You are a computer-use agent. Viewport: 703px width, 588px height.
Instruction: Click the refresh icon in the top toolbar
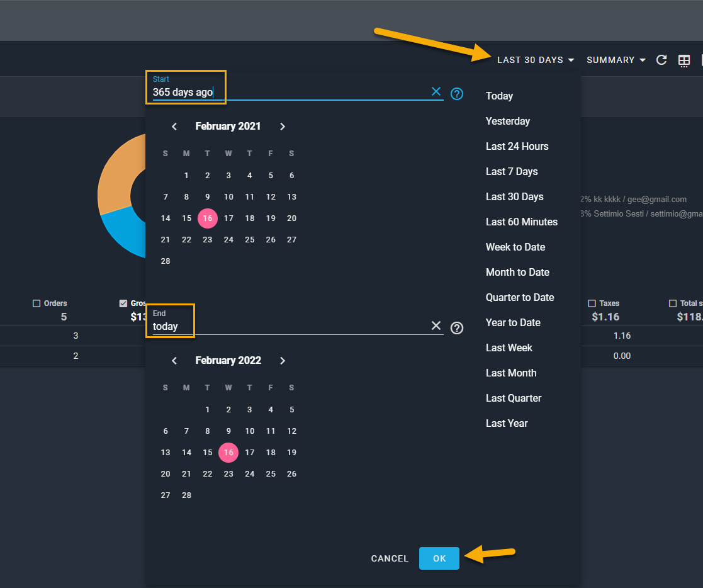(x=661, y=60)
